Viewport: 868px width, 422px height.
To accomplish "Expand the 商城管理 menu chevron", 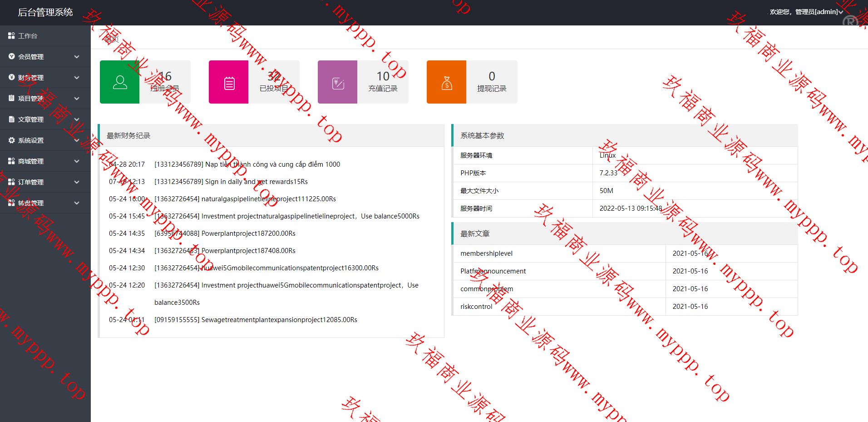I will [77, 161].
